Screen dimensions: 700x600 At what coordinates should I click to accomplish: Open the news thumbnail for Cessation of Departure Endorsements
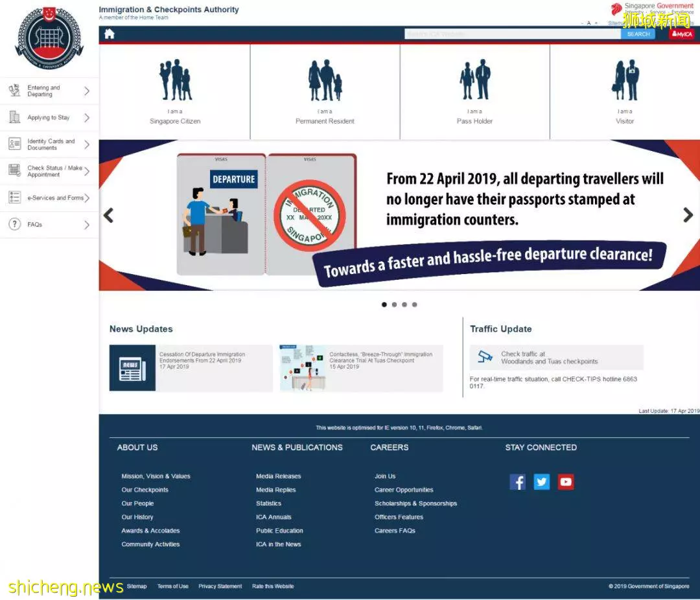132,368
